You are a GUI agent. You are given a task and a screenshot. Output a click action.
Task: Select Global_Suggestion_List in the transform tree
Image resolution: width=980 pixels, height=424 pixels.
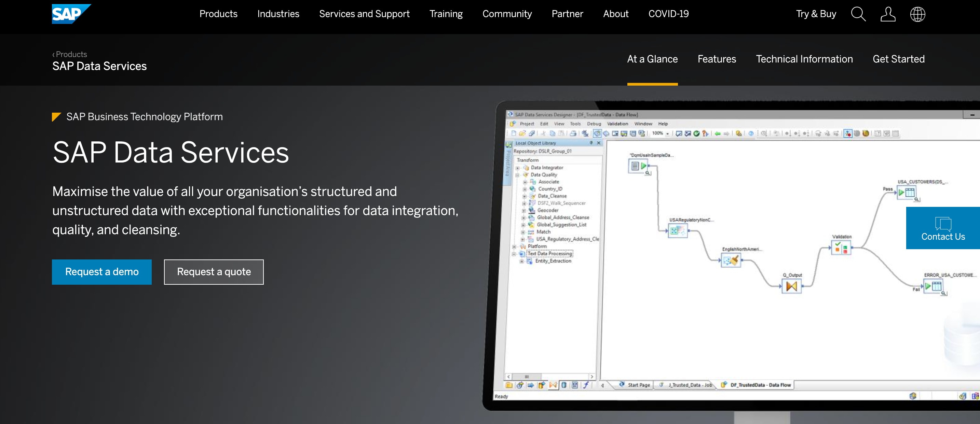click(561, 225)
